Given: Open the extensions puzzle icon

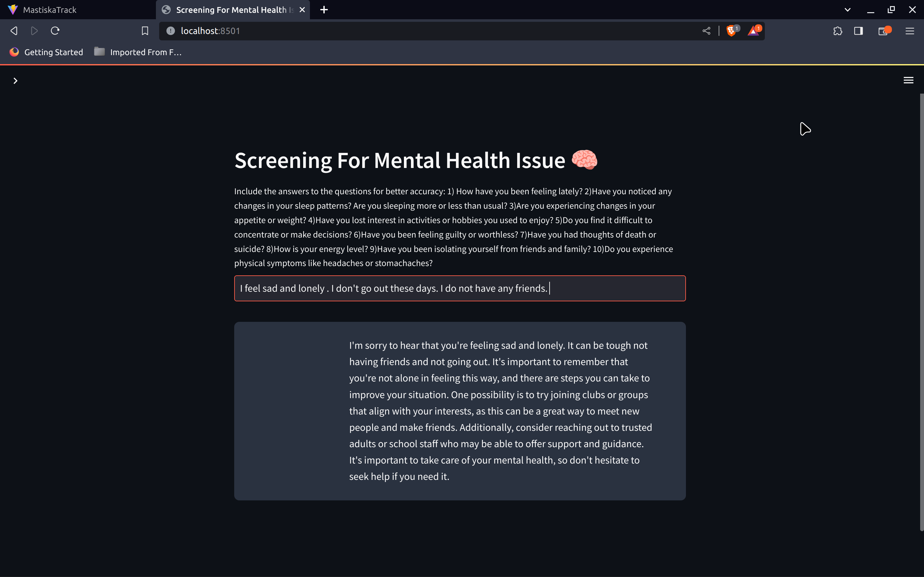Looking at the screenshot, I should pos(837,31).
